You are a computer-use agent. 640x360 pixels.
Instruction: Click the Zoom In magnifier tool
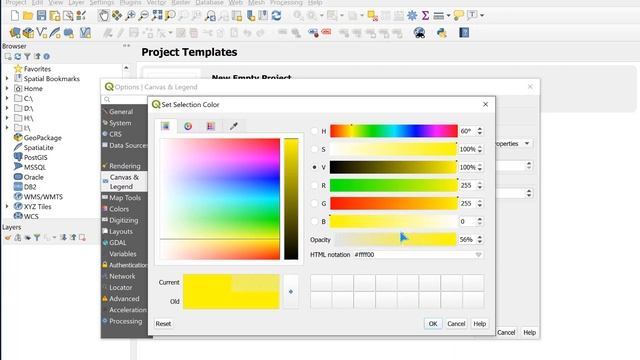tap(130, 16)
